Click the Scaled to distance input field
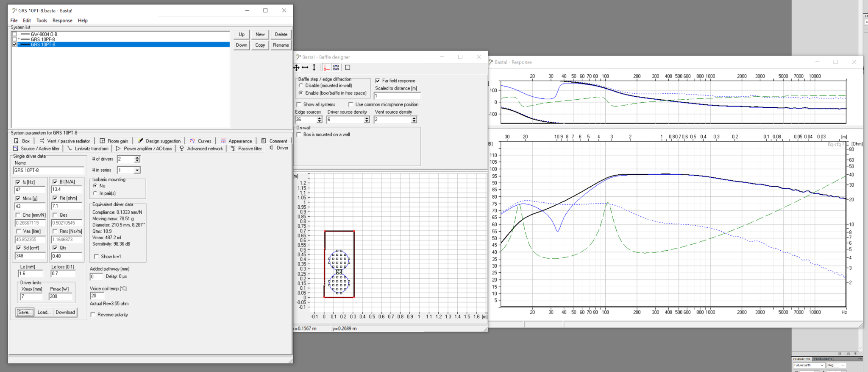The height and width of the screenshot is (372, 868). click(397, 96)
